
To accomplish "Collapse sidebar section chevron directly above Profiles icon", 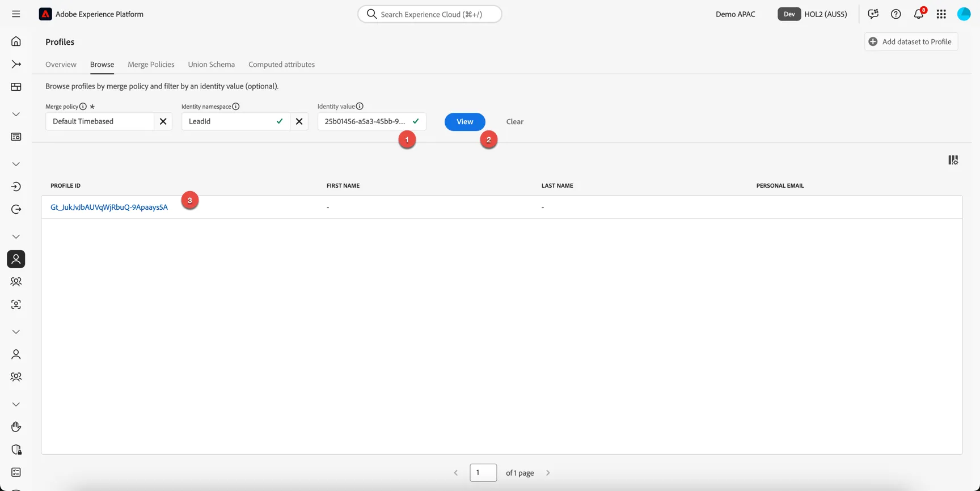I will coord(16,236).
